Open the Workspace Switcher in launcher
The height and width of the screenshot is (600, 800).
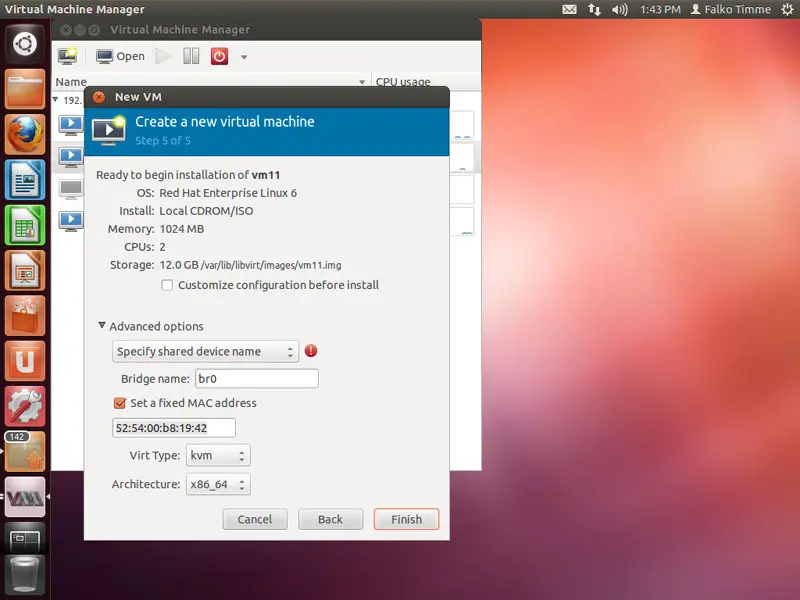tap(24, 538)
